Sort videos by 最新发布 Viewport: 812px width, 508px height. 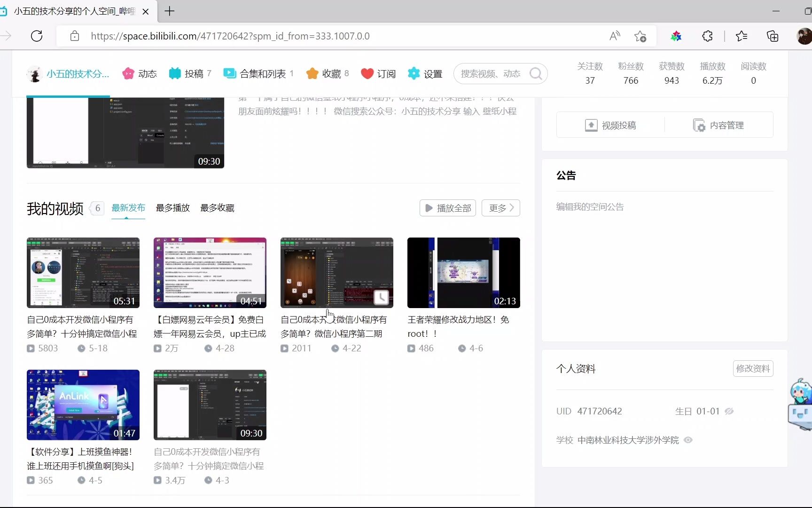click(128, 208)
